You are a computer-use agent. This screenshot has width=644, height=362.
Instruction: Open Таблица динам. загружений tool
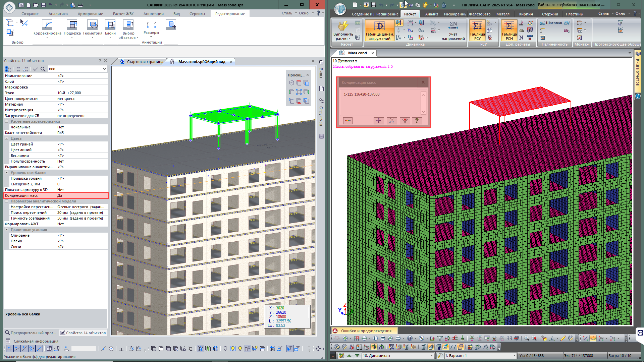click(379, 27)
